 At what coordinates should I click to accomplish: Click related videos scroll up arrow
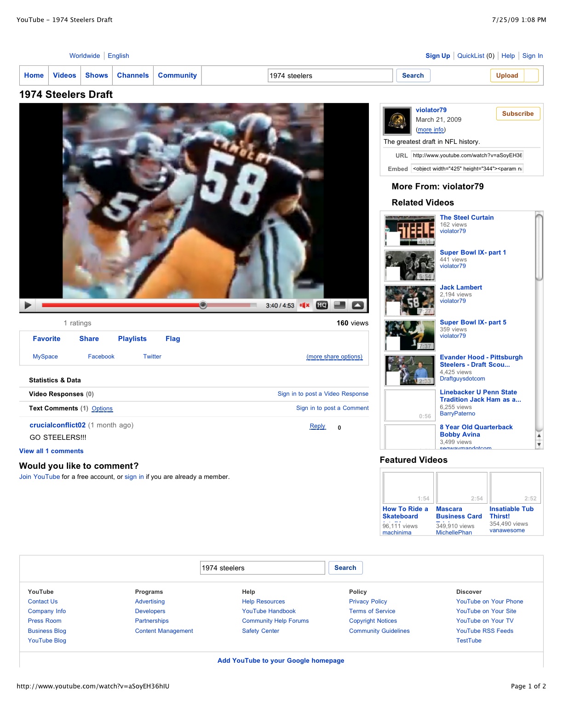pyautogui.click(x=539, y=436)
